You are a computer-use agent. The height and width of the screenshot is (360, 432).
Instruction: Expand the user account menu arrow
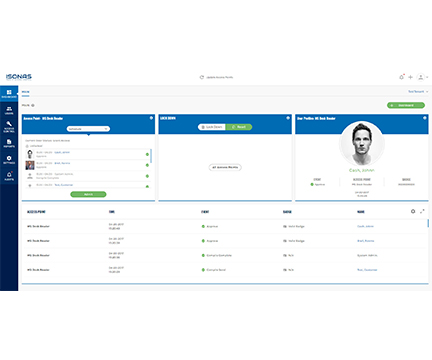(x=427, y=77)
